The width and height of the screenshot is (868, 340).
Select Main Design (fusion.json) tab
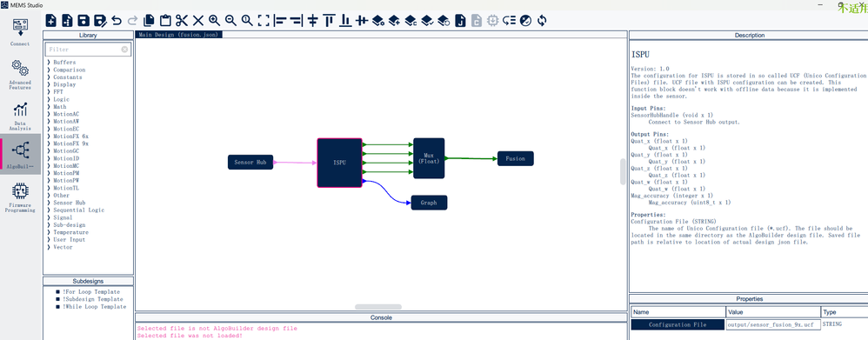(x=179, y=34)
